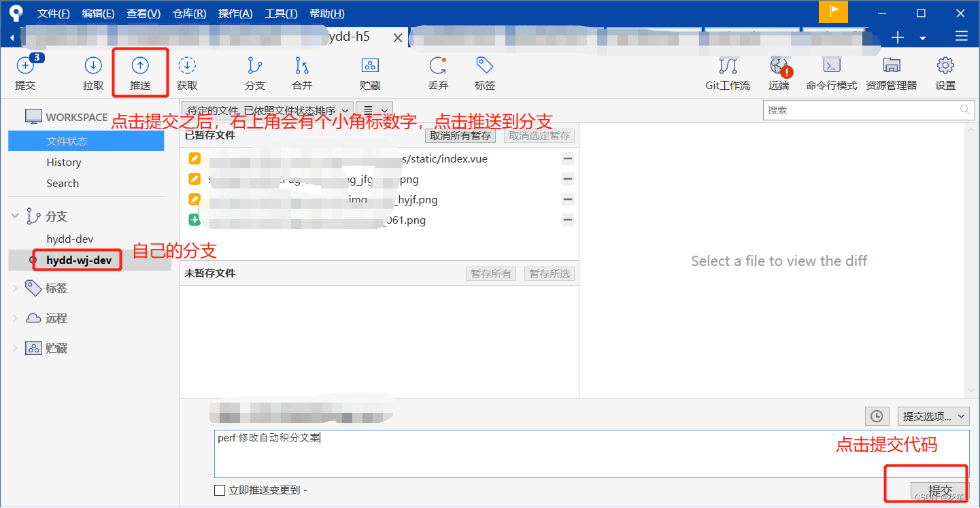
Task: Click the search magnifier icon
Action: tap(965, 109)
